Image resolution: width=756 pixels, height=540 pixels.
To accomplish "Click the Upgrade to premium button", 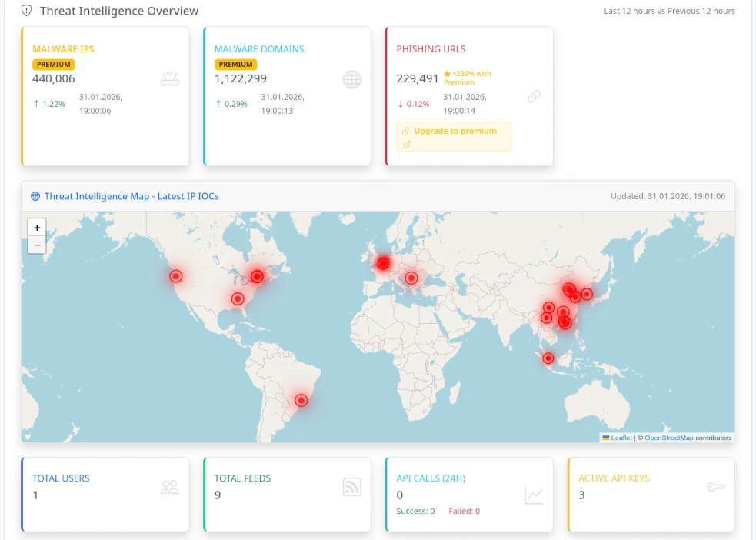I will [x=453, y=135].
